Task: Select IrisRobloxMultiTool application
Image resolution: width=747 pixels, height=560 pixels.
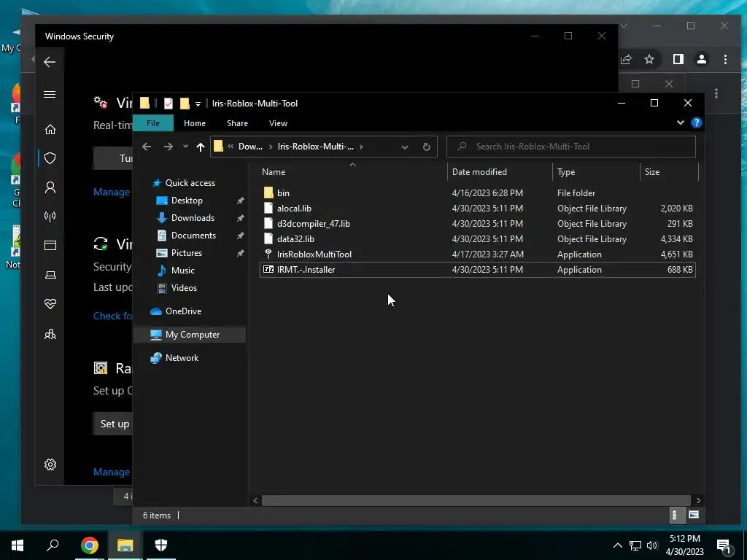Action: tap(477, 254)
